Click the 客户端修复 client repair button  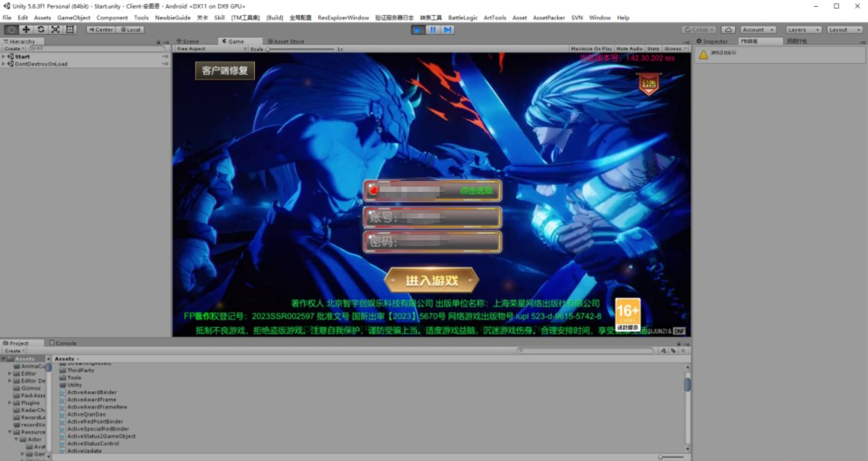click(225, 71)
